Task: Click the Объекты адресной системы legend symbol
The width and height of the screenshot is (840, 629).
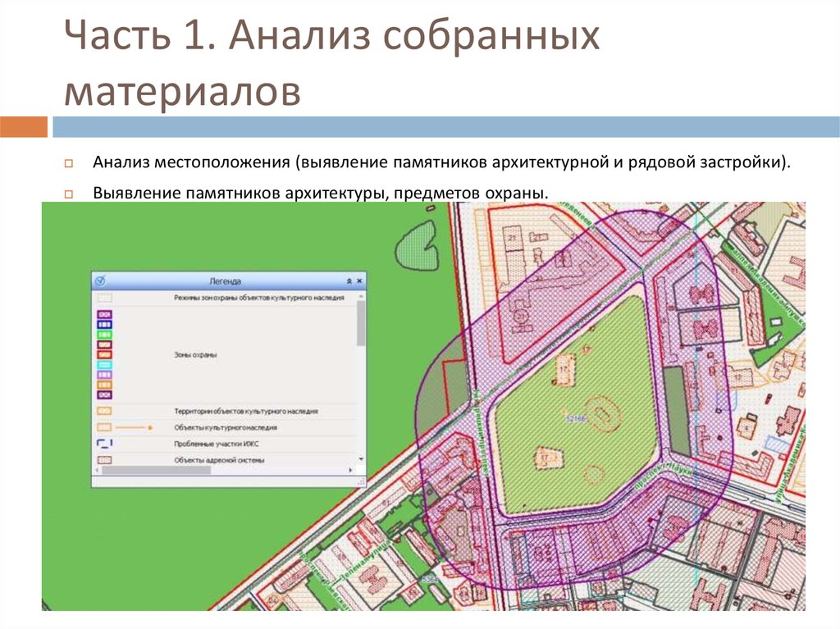Action: (105, 458)
